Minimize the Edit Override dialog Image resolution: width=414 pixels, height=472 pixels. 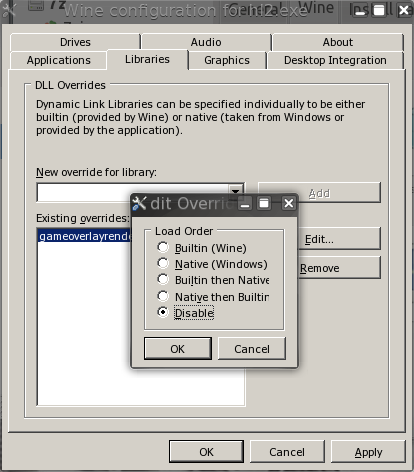[245, 203]
